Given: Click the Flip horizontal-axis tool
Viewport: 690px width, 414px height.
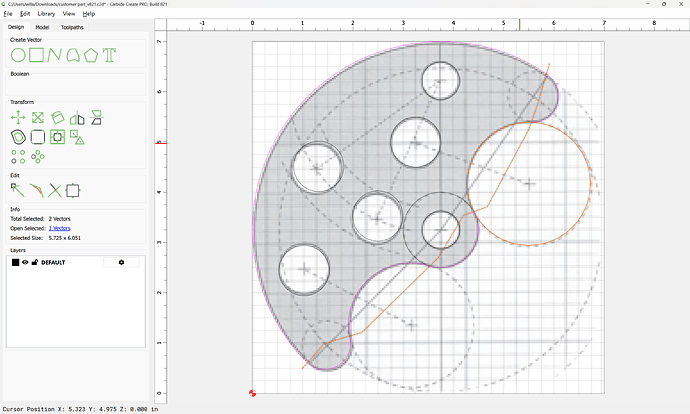Looking at the screenshot, I should (96, 117).
